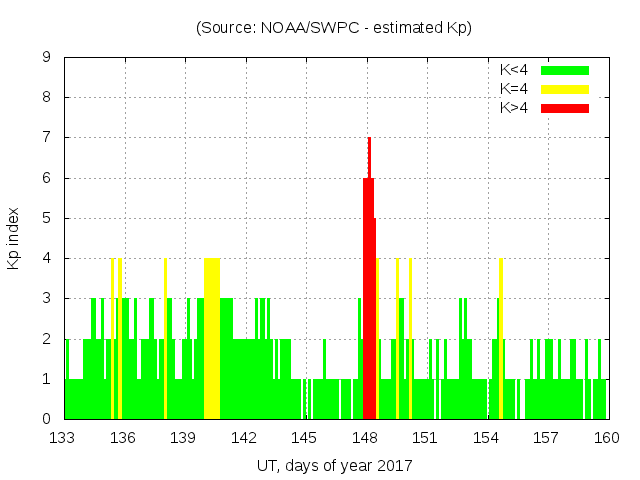
Task: Click the yellow bar just before day 155
Action: tap(500, 338)
